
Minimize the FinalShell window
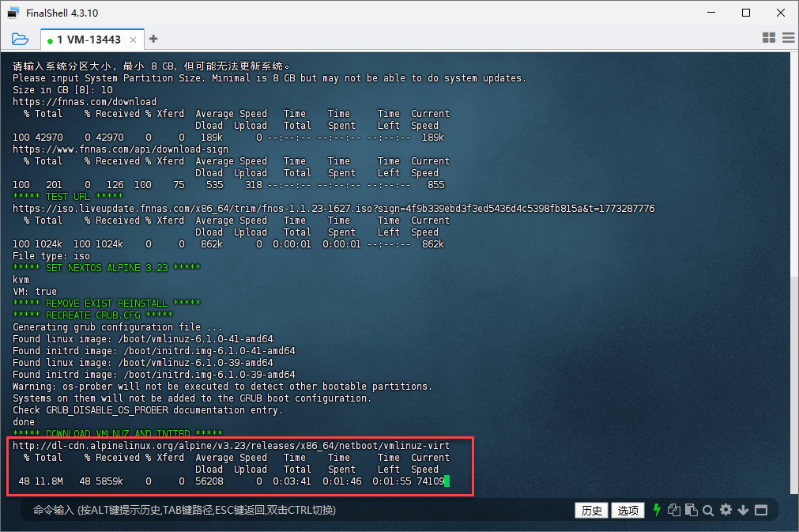click(x=711, y=12)
